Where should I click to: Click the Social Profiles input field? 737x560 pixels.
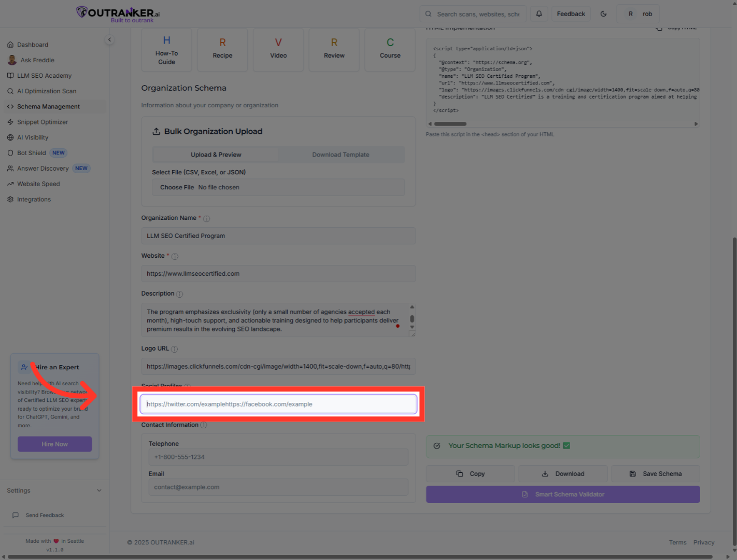[x=278, y=404]
